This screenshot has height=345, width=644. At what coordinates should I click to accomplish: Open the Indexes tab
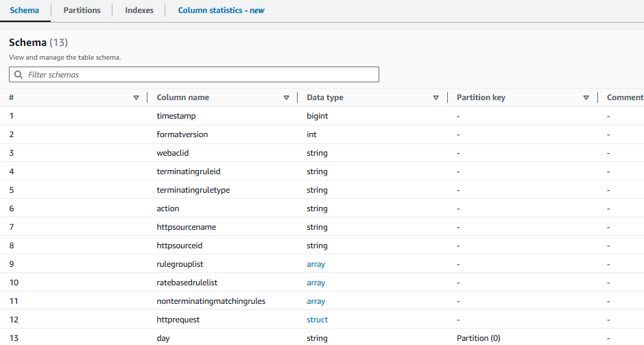pos(139,10)
